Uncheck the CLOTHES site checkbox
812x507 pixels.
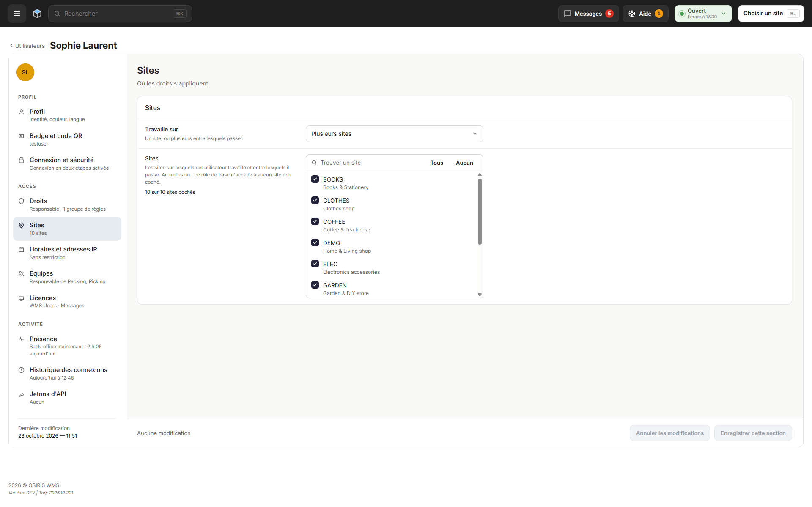(315, 200)
